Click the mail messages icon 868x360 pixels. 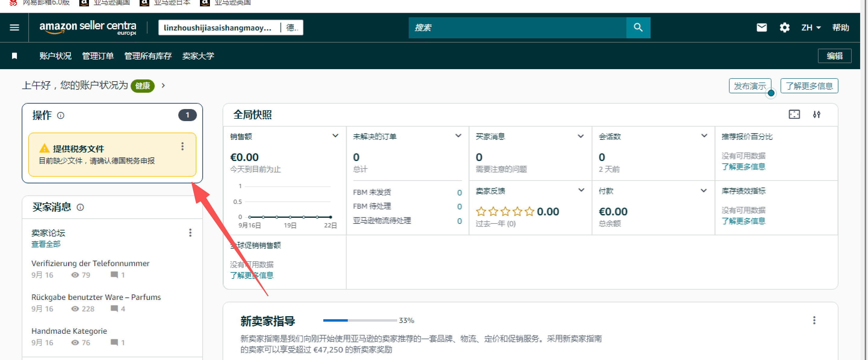click(x=761, y=27)
